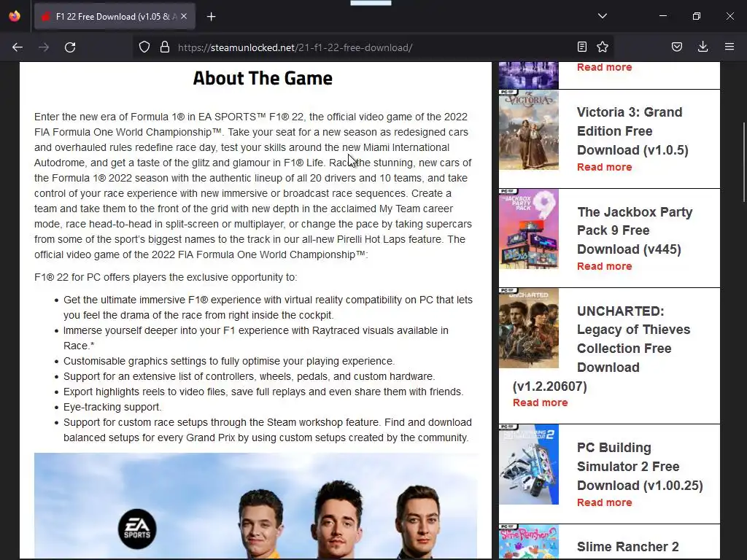Open the downloads panel

703,47
